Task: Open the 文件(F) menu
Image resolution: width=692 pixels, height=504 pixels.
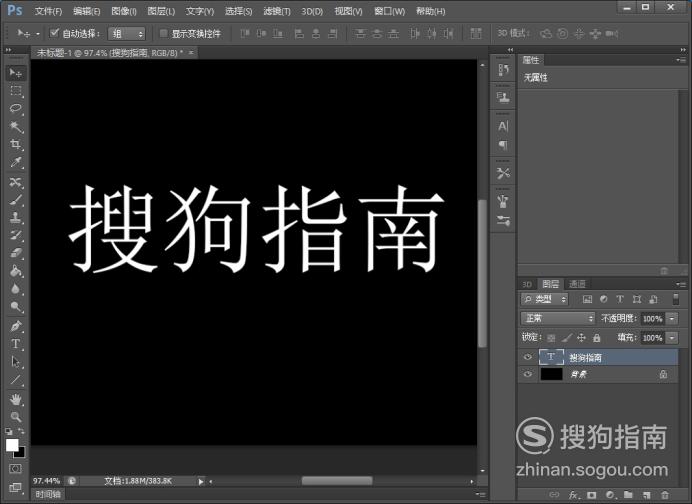Action: coord(48,11)
